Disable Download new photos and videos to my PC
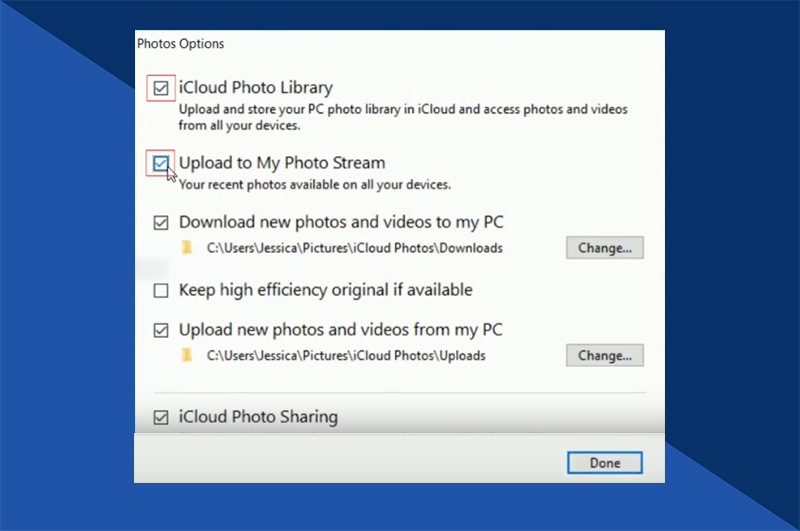This screenshot has height=531, width=800. click(161, 223)
